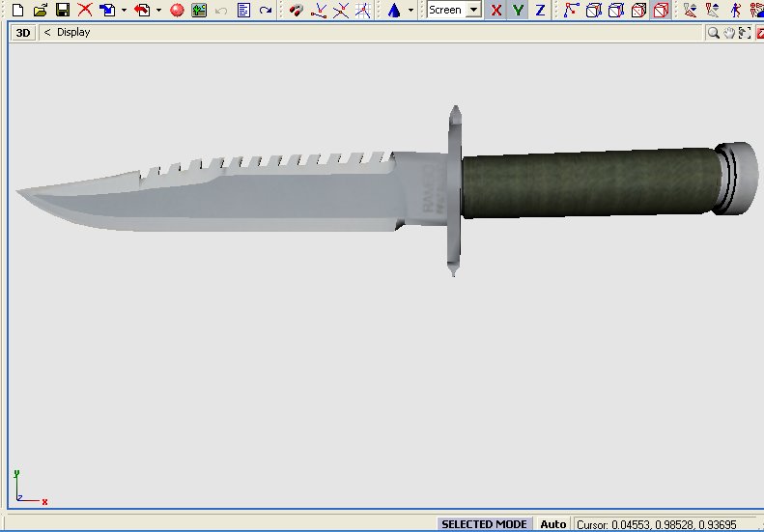The image size is (764, 532).
Task: Click the red X delete icon
Action: click(x=85, y=10)
